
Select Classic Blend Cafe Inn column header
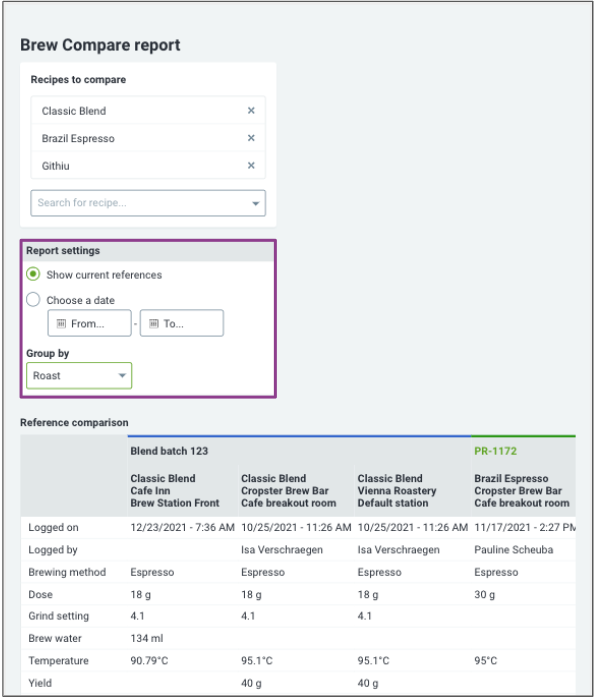click(175, 490)
